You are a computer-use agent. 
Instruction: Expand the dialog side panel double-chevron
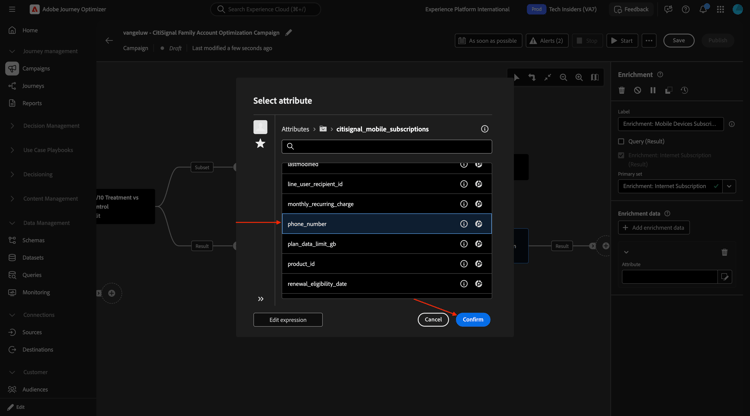[261, 299]
